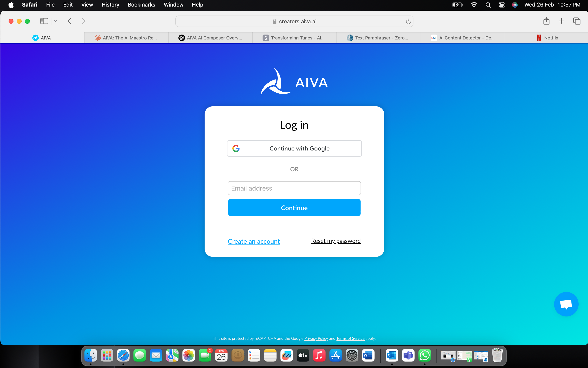Open the Wi-Fi menu

(x=474, y=5)
